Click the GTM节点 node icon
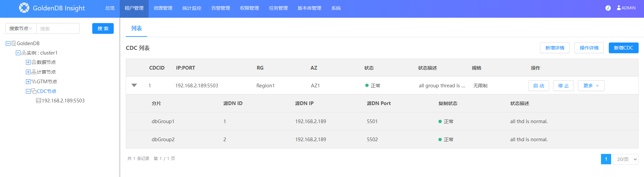This screenshot has width=644, height=177. click(x=34, y=82)
